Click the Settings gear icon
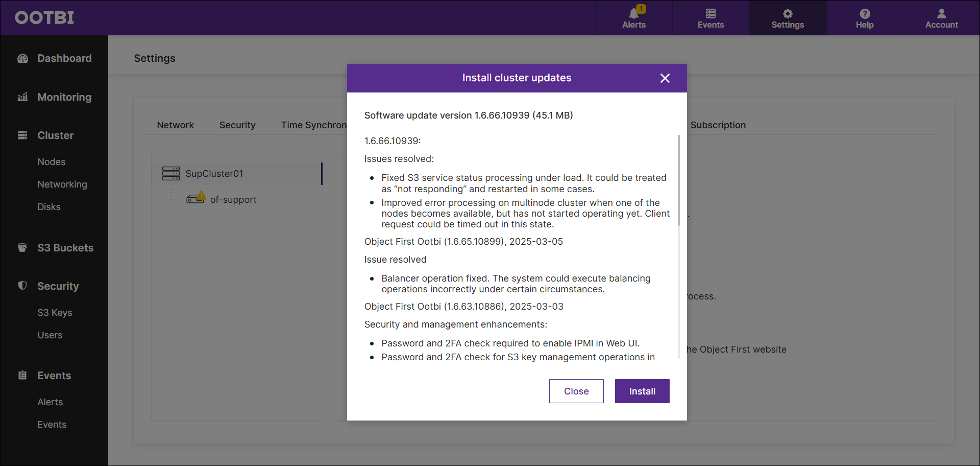The width and height of the screenshot is (980, 466). click(788, 14)
